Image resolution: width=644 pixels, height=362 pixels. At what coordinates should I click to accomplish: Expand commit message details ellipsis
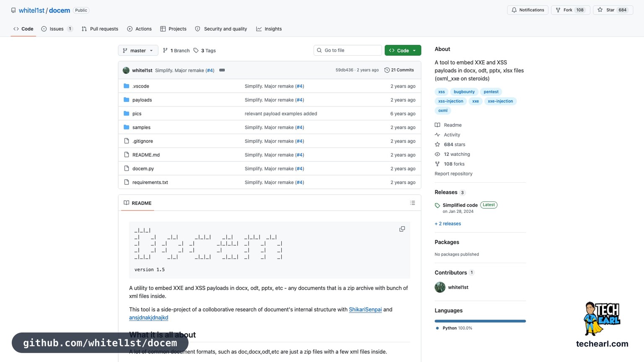pyautogui.click(x=222, y=70)
